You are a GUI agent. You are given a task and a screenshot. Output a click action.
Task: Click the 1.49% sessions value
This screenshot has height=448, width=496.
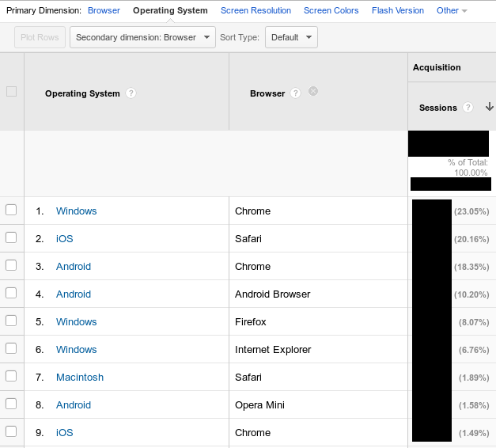[x=474, y=433]
